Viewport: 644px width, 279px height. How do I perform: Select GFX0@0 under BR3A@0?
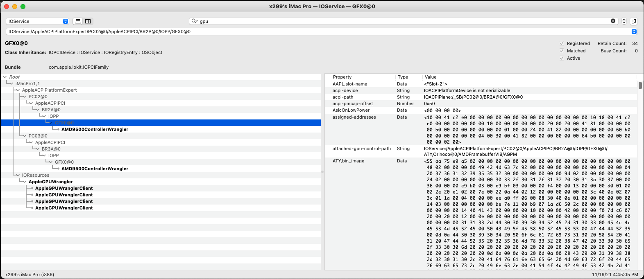click(64, 162)
